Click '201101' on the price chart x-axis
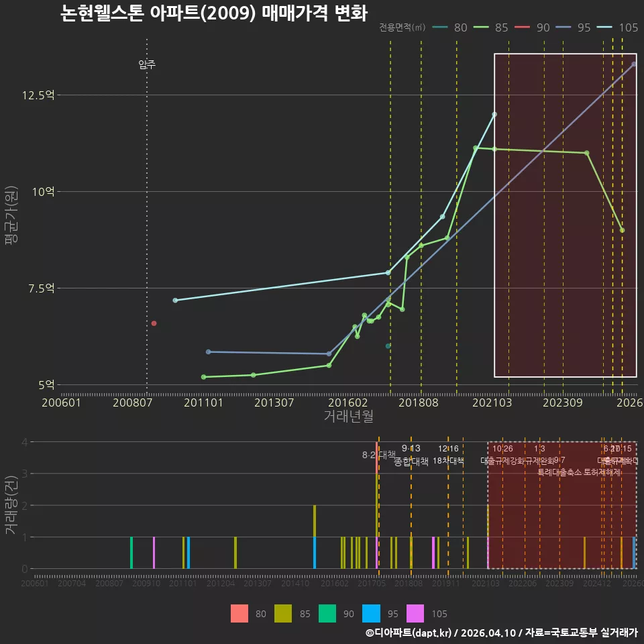 pos(203,402)
